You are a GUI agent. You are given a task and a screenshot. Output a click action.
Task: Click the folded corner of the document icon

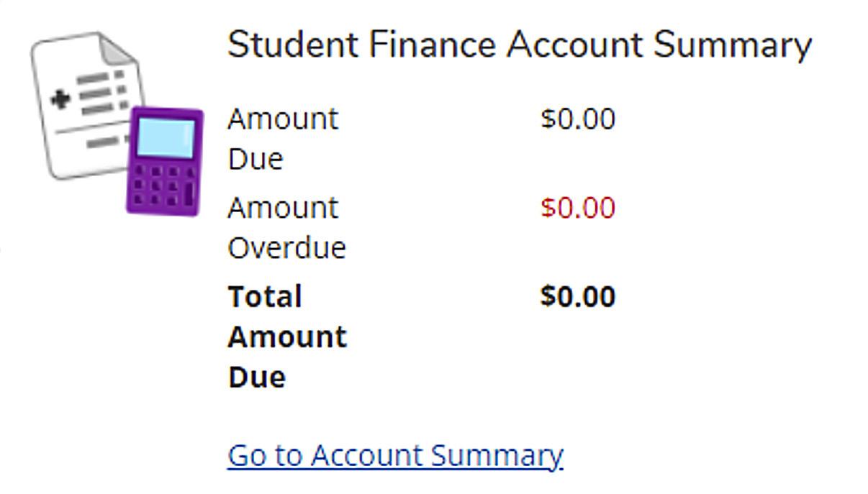coord(117,49)
